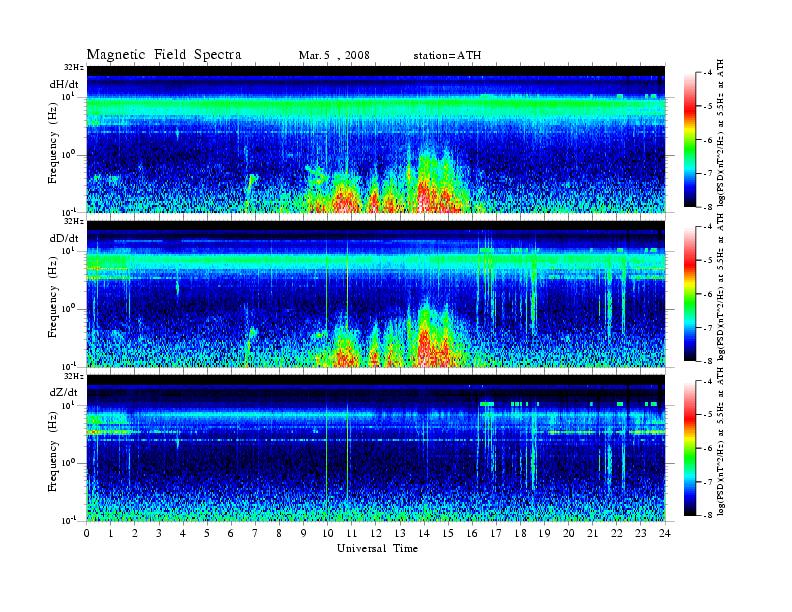Click the 22 tick label on the time axis
Viewport: 792px width, 612px height.
[617, 534]
